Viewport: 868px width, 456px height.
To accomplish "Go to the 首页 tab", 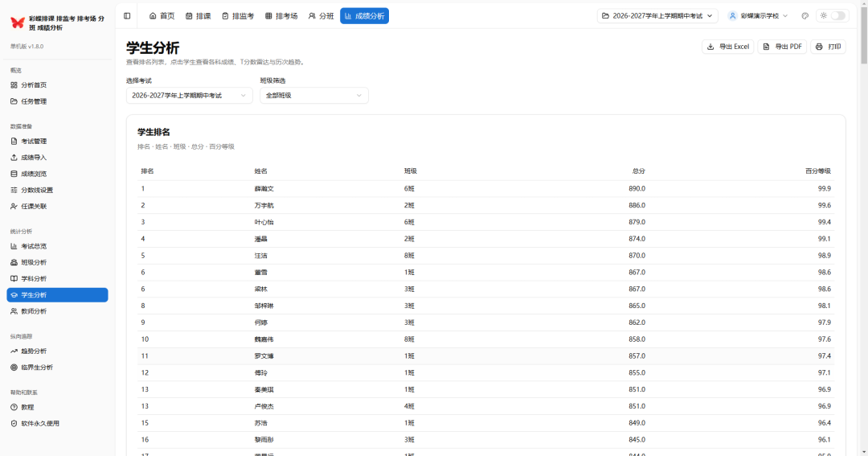I will tap(162, 16).
